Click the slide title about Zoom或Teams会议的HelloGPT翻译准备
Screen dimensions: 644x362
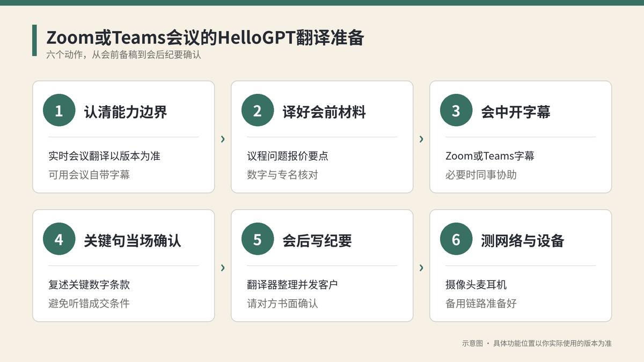(x=206, y=38)
